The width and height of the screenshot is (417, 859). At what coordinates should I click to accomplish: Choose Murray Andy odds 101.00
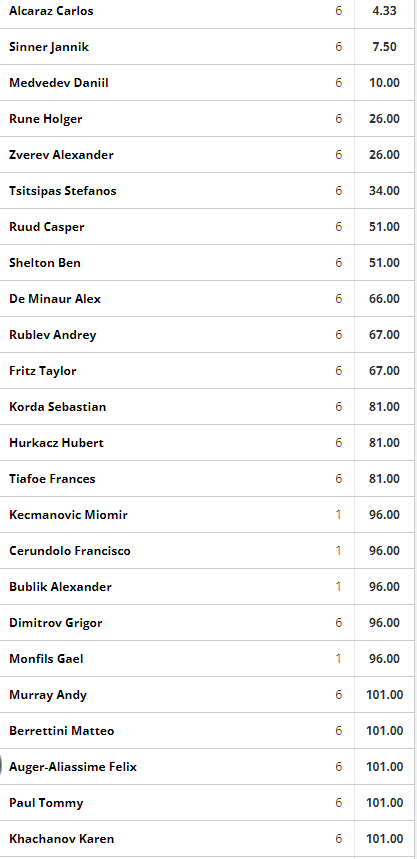pos(384,695)
